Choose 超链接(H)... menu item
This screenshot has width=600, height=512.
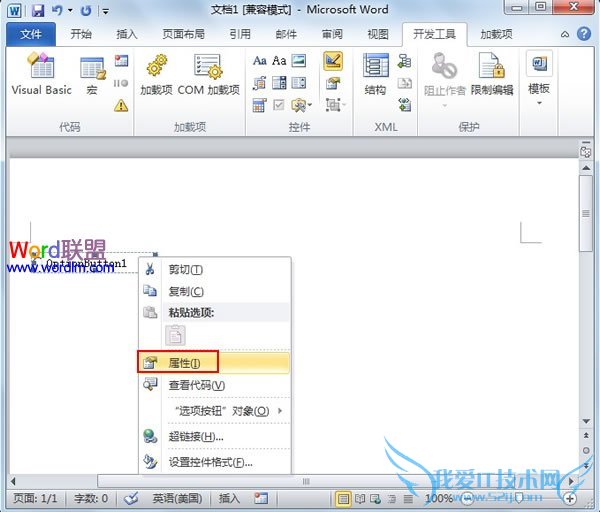click(214, 436)
